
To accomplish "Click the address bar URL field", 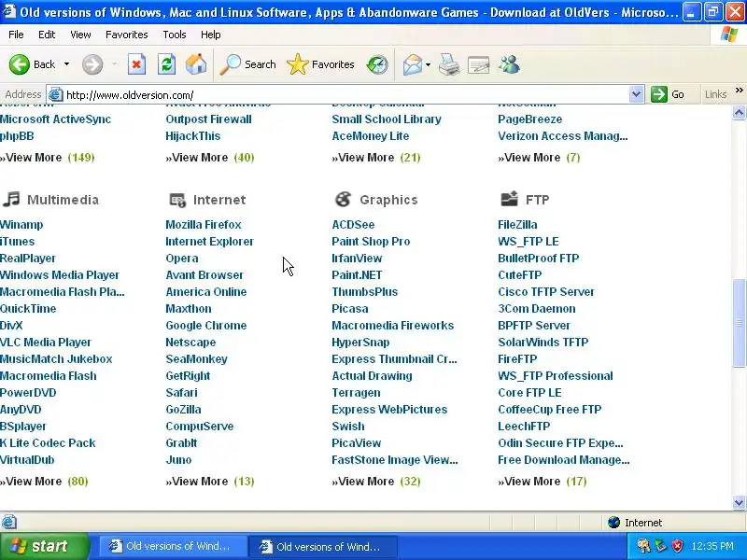I will (x=345, y=95).
